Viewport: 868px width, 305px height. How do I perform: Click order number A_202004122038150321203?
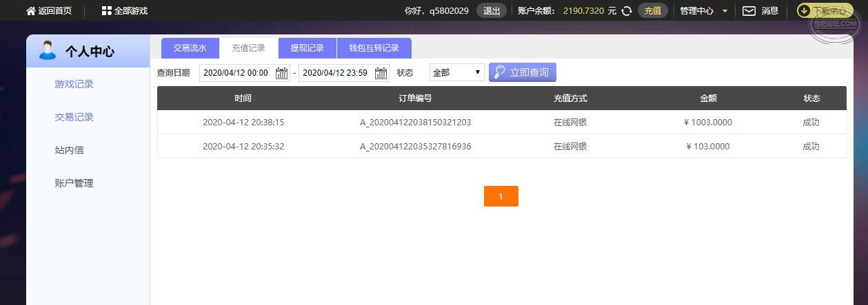coord(416,123)
